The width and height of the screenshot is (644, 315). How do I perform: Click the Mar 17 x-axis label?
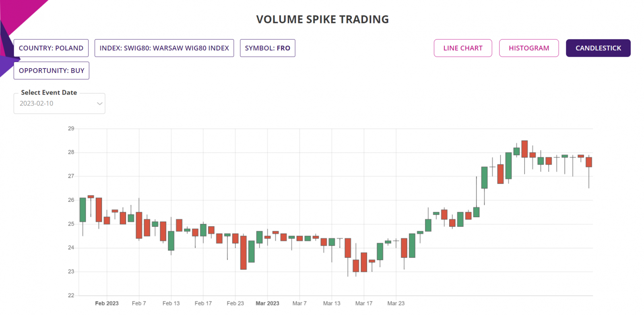coord(364,303)
